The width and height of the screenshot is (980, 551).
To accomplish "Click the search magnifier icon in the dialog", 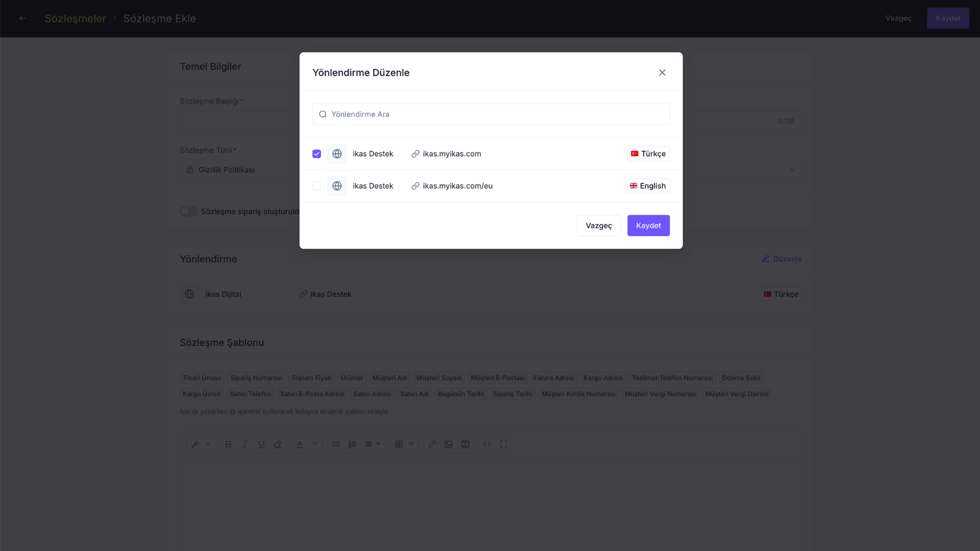I will pyautogui.click(x=323, y=114).
